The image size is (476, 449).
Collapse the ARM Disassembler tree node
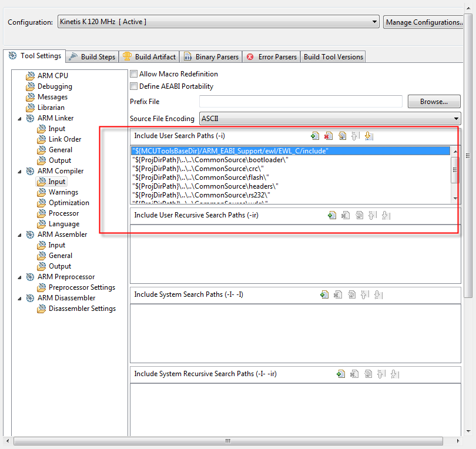(20, 299)
